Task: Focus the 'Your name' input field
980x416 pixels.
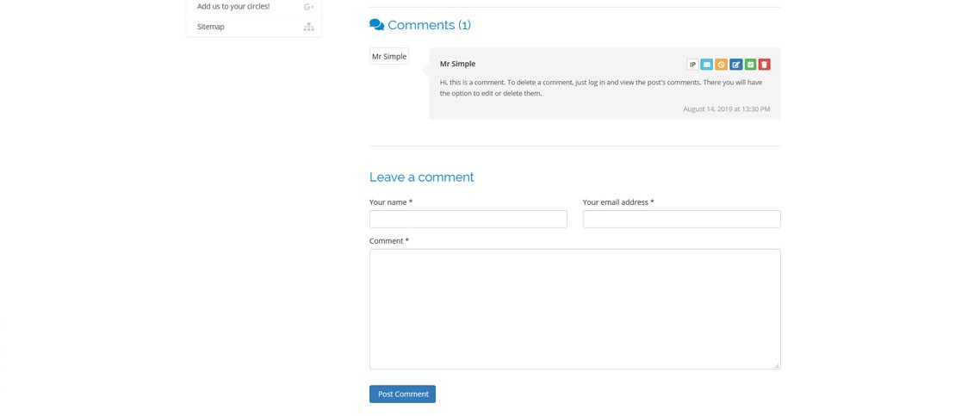Action: (x=468, y=219)
